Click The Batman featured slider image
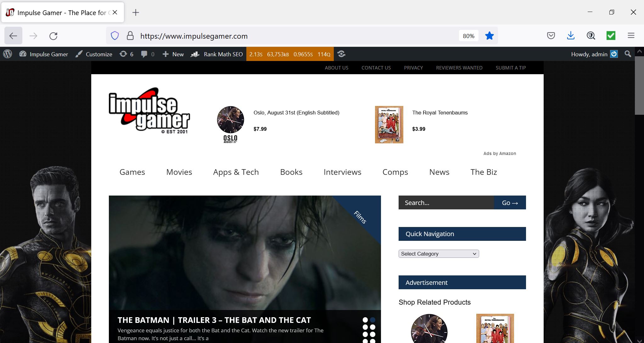The image size is (644, 343). (x=245, y=252)
